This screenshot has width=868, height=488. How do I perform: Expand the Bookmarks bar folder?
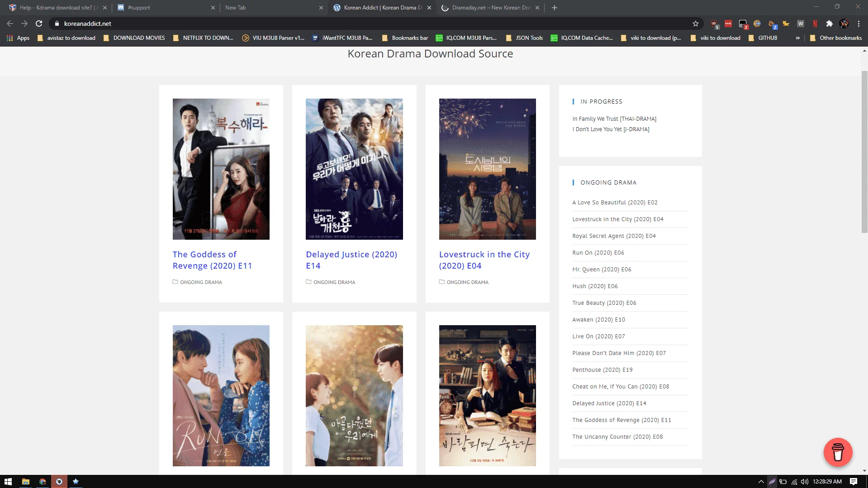[x=405, y=38]
